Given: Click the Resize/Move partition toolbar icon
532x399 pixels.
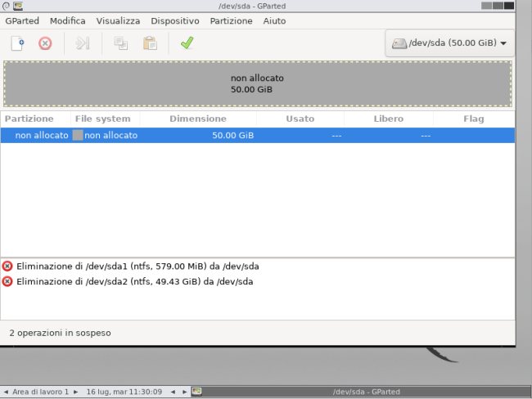Looking at the screenshot, I should (x=83, y=43).
